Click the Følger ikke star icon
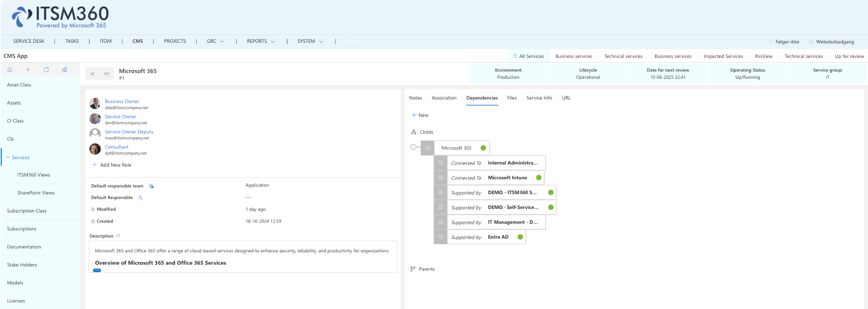Viewport: 868px width, 309px height. (771, 42)
